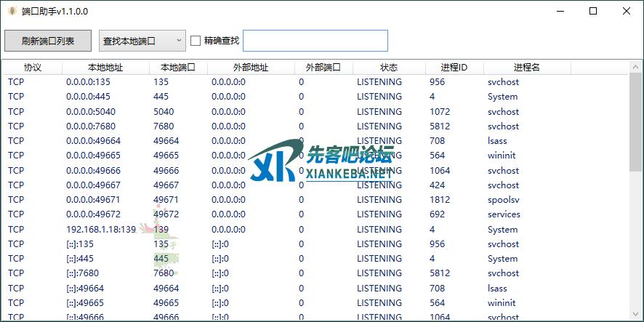Sort by 本地地址 column header
The height and width of the screenshot is (322, 644).
click(105, 67)
